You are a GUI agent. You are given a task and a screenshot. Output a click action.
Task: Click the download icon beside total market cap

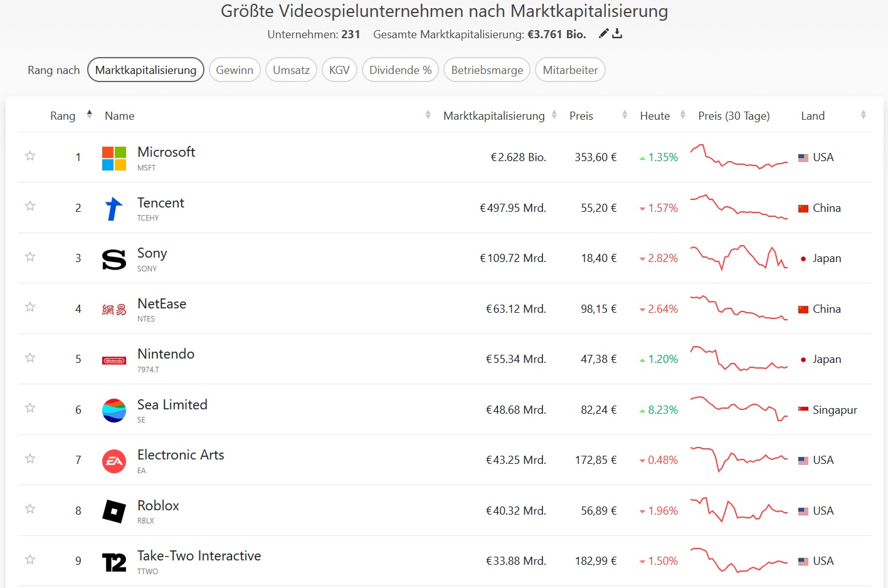[617, 34]
